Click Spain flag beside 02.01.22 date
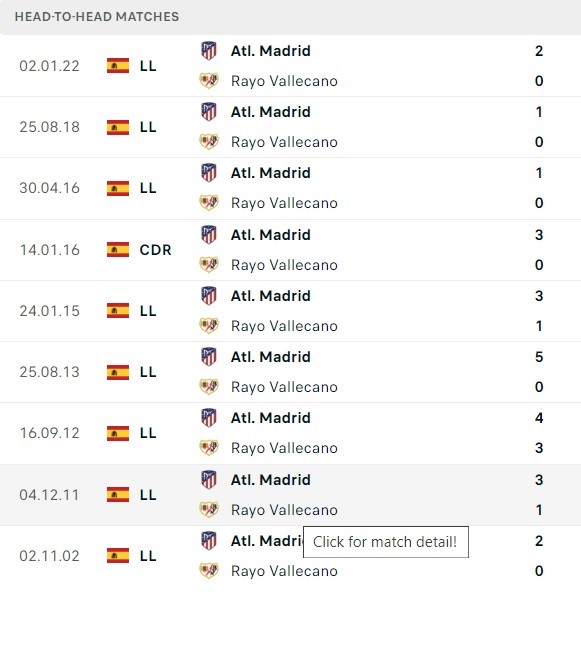This screenshot has height=648, width=581. click(x=118, y=66)
